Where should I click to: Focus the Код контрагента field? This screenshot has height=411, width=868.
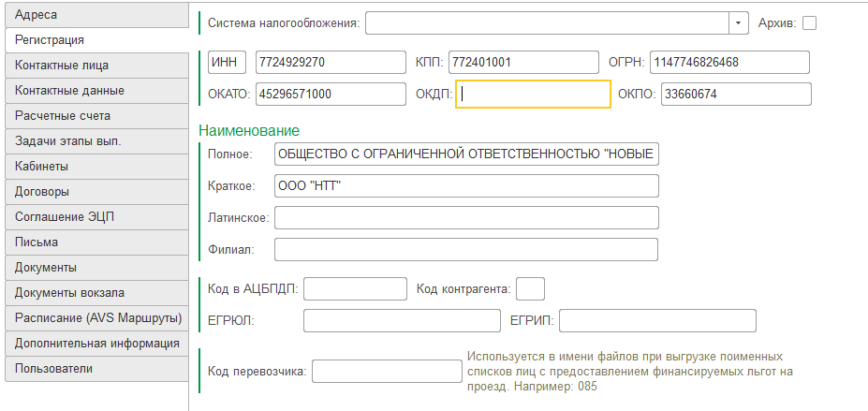(x=530, y=288)
